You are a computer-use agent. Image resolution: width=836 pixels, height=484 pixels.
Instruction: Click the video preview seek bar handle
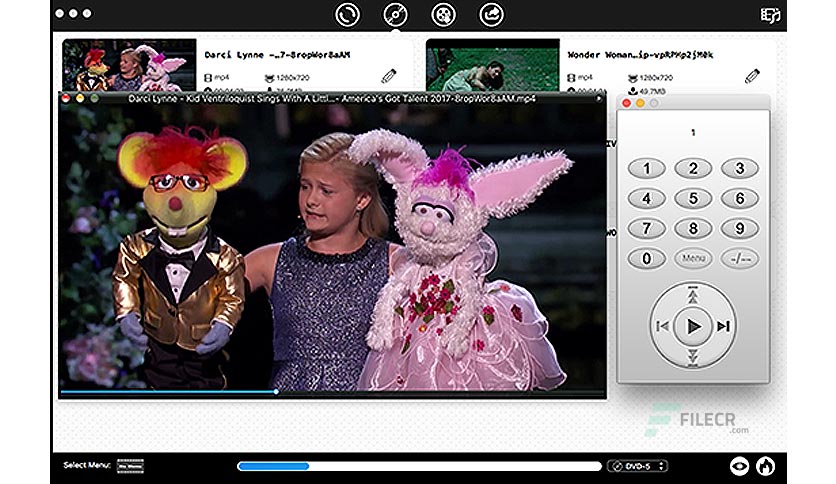tap(276, 392)
